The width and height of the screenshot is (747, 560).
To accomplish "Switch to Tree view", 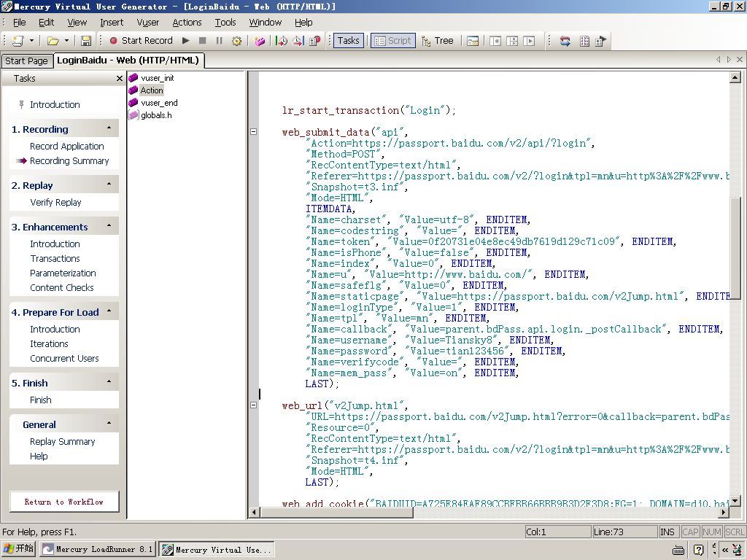I will (x=438, y=41).
